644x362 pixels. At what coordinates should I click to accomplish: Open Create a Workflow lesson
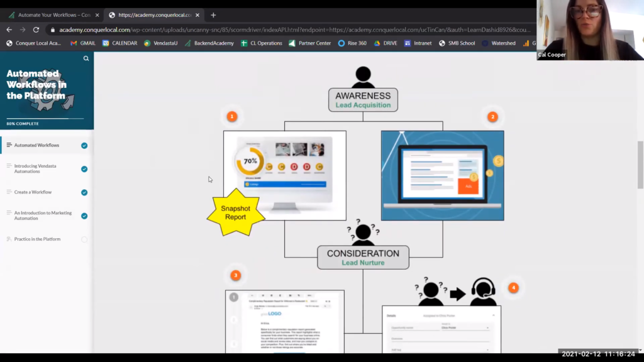33,192
